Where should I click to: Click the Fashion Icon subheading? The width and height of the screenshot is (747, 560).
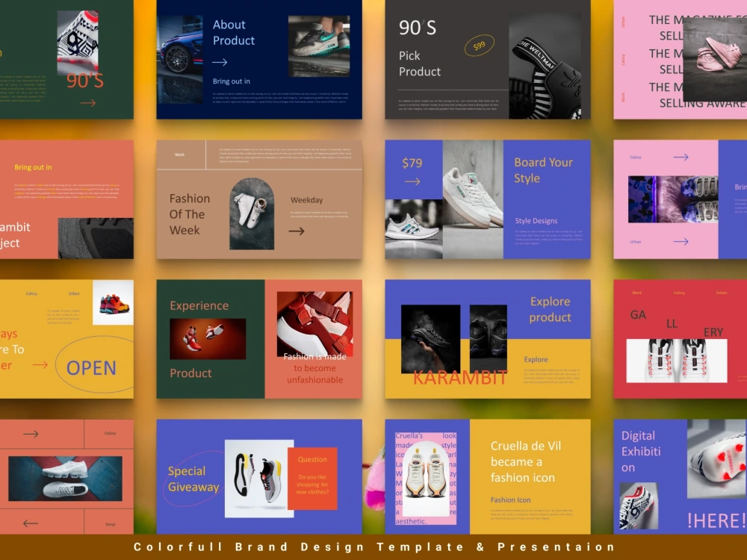coord(510,500)
